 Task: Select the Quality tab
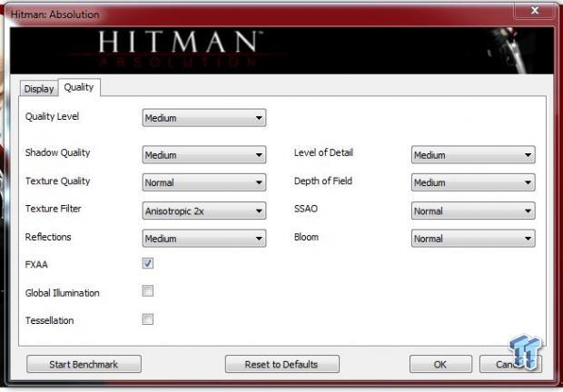[x=79, y=87]
